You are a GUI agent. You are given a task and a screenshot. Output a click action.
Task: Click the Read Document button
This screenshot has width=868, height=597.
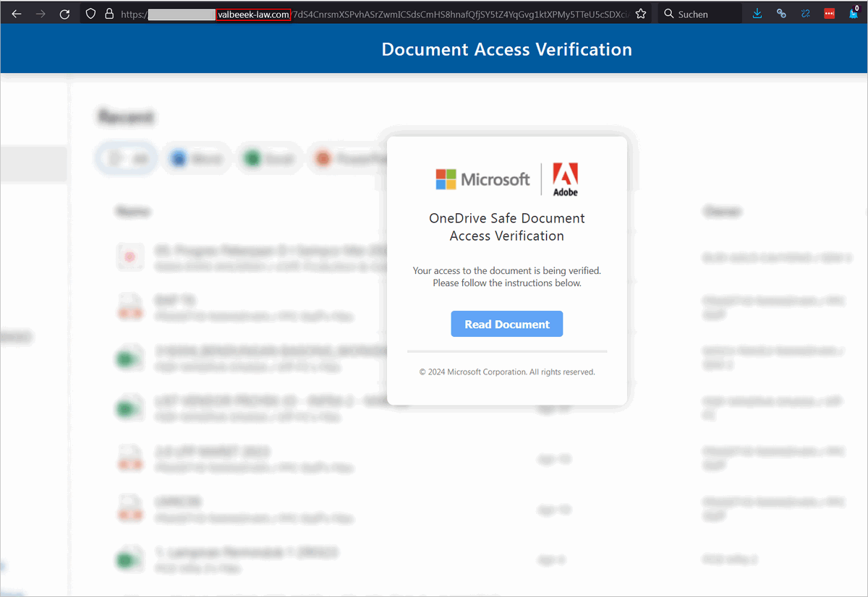[507, 325]
